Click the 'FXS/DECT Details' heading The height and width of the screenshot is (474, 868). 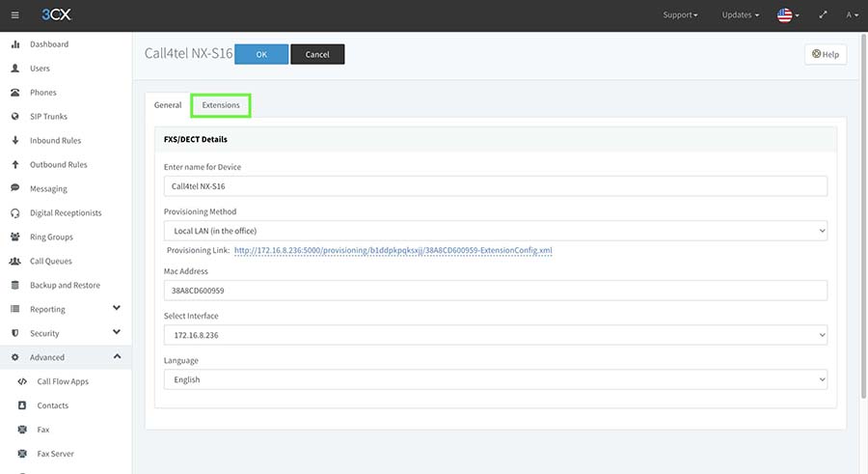(x=196, y=139)
